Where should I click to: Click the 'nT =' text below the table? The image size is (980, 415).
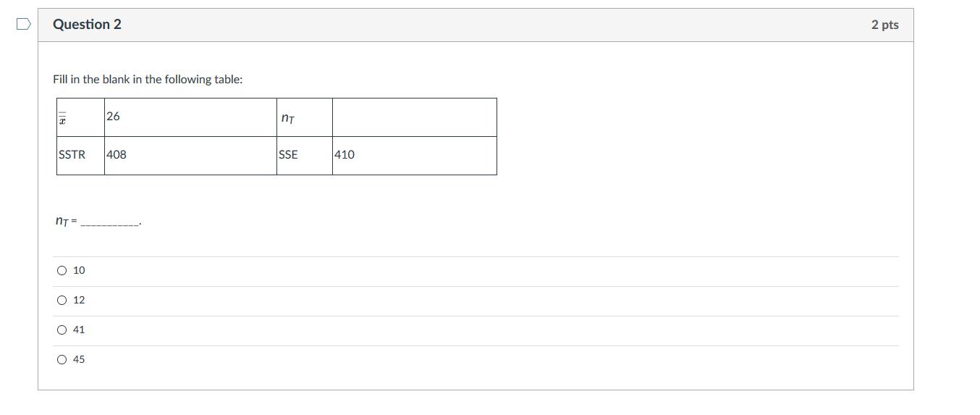pyautogui.click(x=66, y=221)
